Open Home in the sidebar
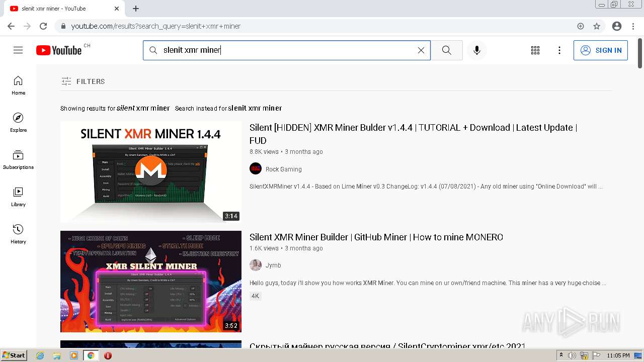Screen dimensions: 644x362 [18, 85]
